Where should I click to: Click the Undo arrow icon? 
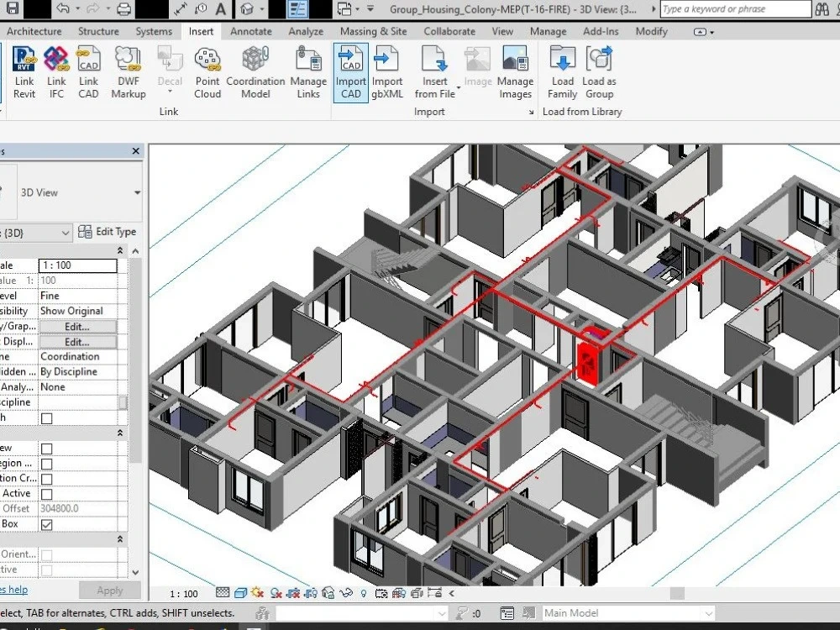(x=63, y=8)
